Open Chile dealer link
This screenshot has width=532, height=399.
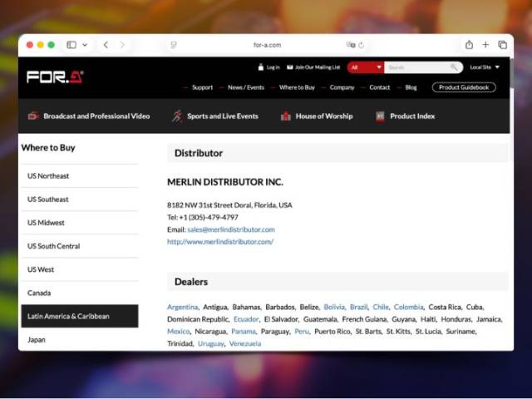coord(381,307)
